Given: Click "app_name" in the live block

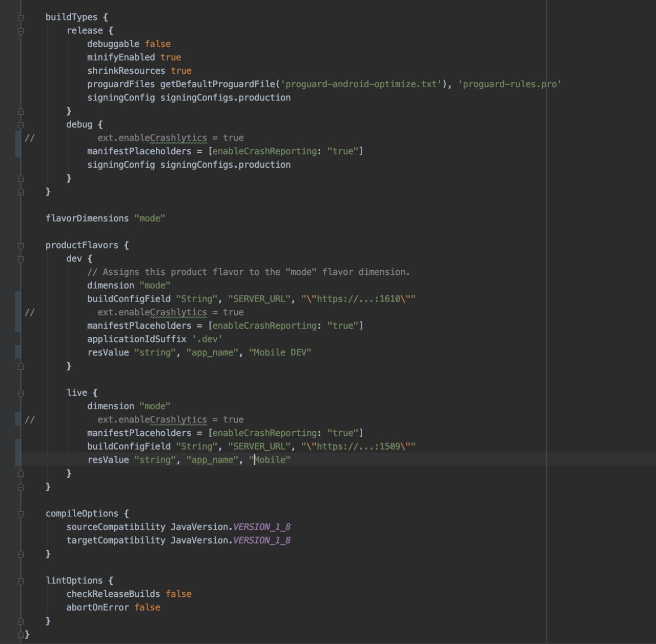Looking at the screenshot, I should tap(212, 460).
